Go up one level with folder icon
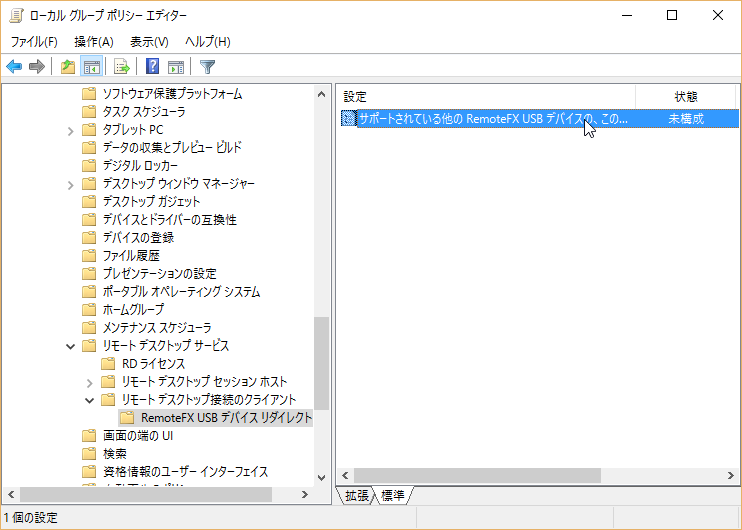742x530 pixels. coord(68,67)
